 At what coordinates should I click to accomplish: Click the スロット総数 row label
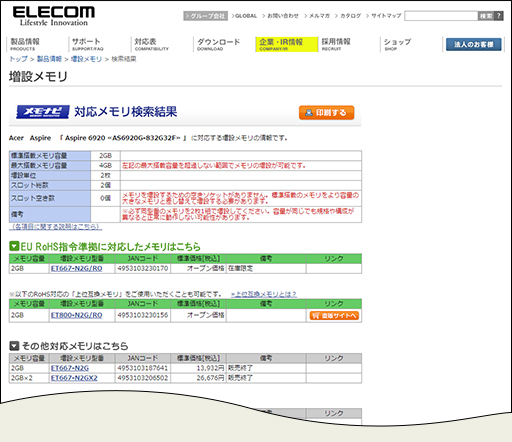pyautogui.click(x=50, y=185)
